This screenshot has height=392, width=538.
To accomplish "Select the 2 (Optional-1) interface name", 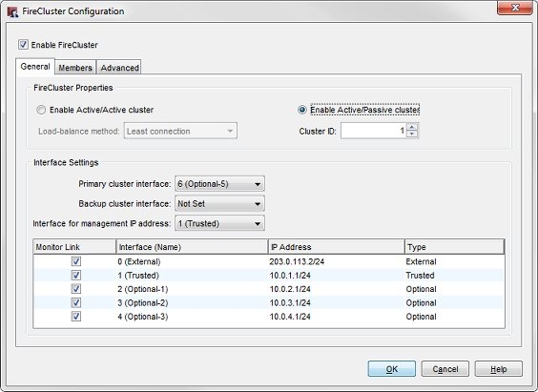I will [143, 289].
